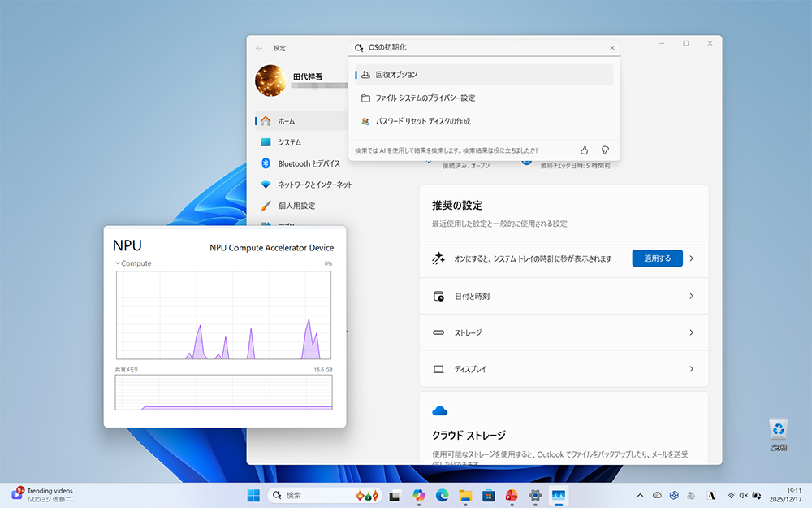Click the NPU compute usage graph
This screenshot has width=812, height=508.
[224, 315]
